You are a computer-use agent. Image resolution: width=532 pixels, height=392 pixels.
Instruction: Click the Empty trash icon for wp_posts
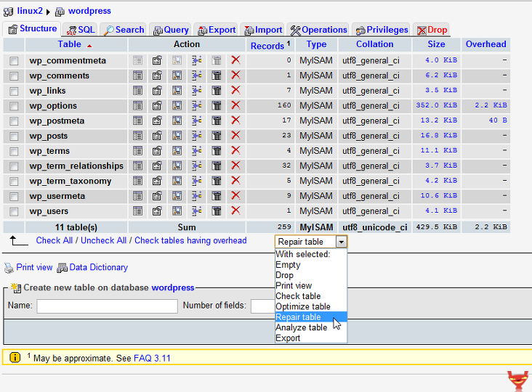click(x=217, y=136)
